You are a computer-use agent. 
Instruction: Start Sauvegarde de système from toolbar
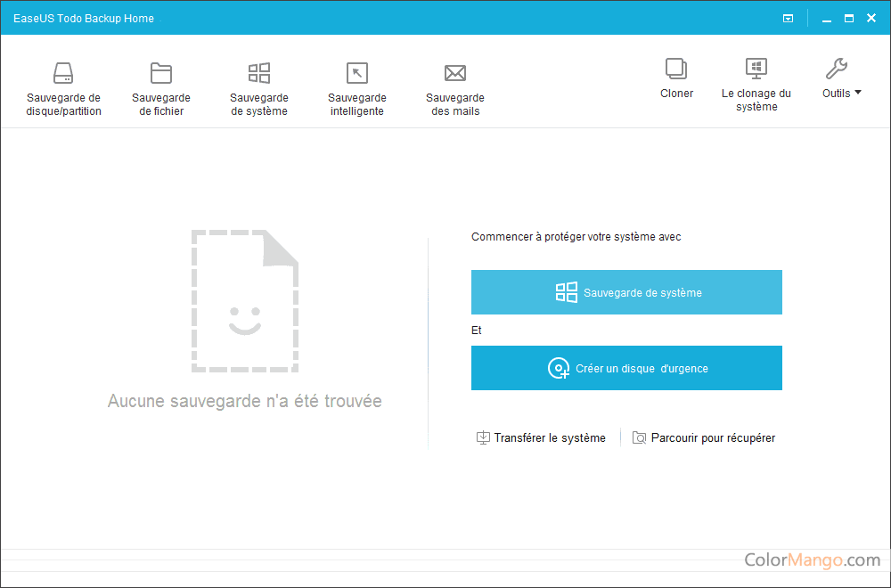[x=259, y=88]
